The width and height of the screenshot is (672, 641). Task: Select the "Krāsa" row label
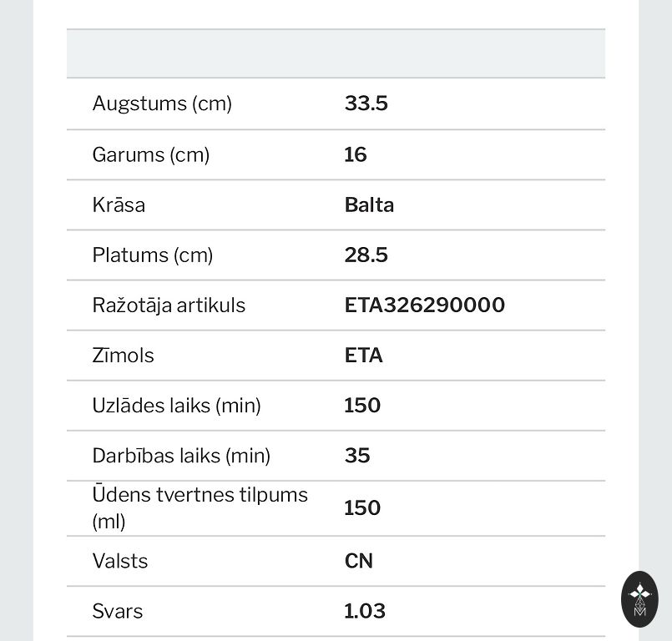[119, 204]
